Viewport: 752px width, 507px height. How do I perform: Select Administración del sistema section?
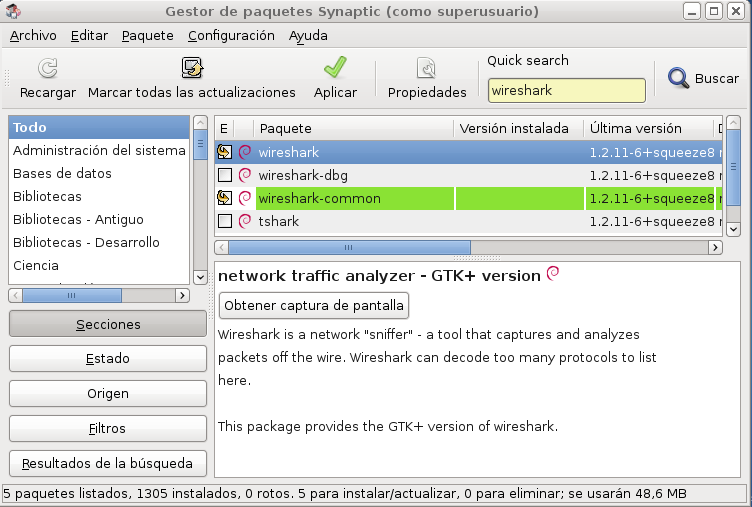tap(99, 150)
